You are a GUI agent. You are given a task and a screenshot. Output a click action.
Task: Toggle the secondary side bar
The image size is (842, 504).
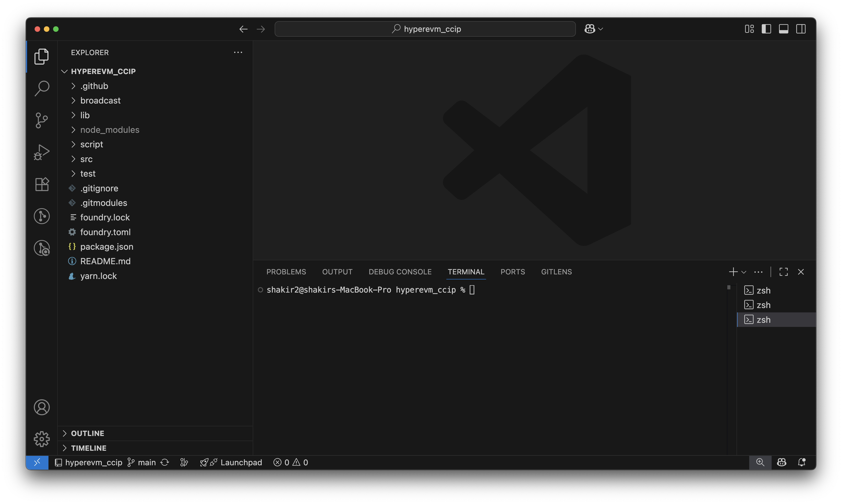800,29
